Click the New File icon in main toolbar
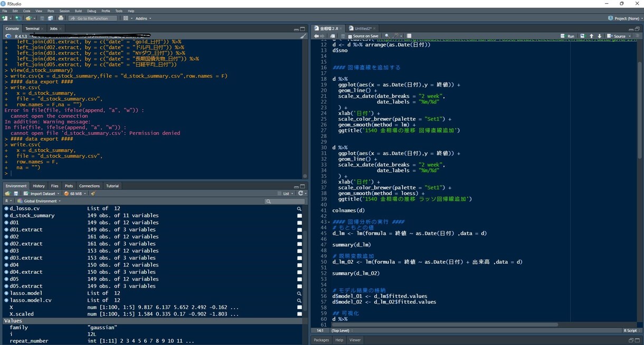This screenshot has height=345, width=644. click(x=5, y=18)
